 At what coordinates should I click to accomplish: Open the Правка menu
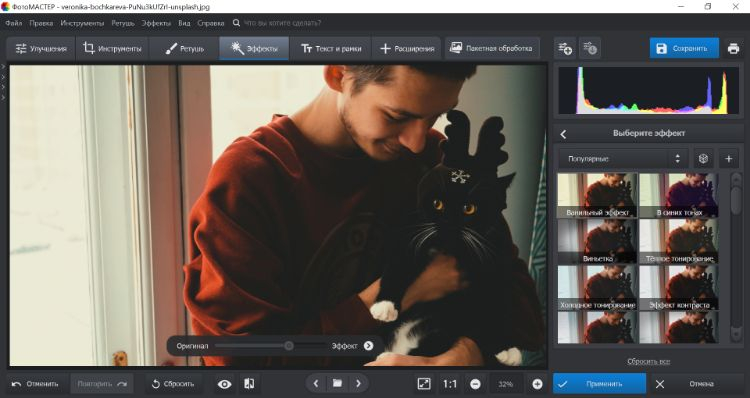41,23
